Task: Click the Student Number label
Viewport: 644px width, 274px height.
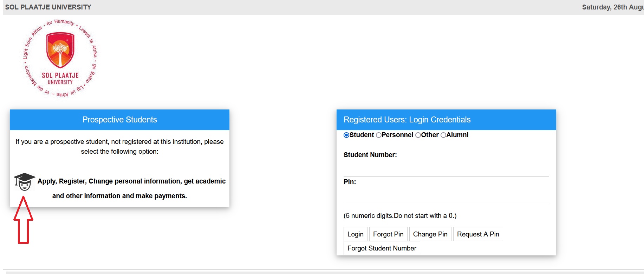Action: pos(370,155)
